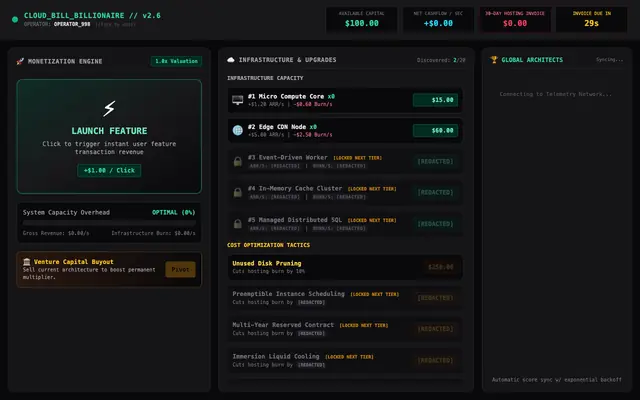Click the REDACTED price for Multi-Year Reserved Contract
This screenshot has height=400, width=640.
click(435, 329)
